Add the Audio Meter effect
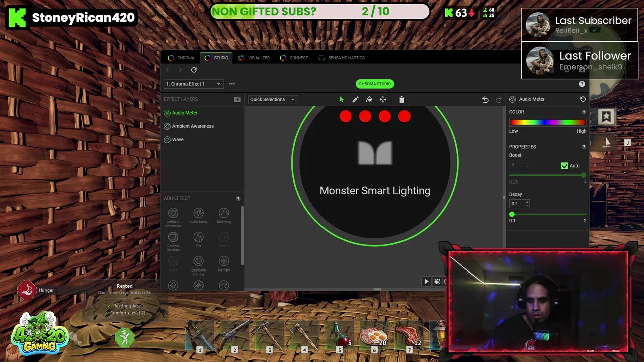This screenshot has width=644, height=362. click(x=198, y=216)
